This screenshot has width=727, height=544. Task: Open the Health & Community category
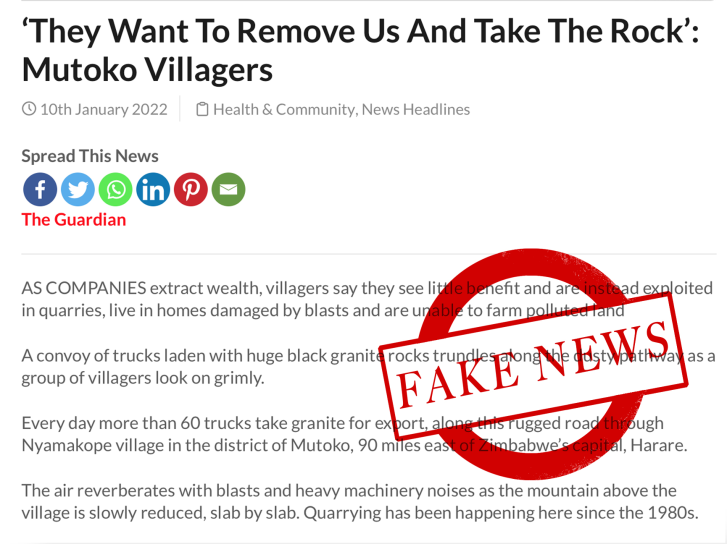pyautogui.click(x=284, y=109)
